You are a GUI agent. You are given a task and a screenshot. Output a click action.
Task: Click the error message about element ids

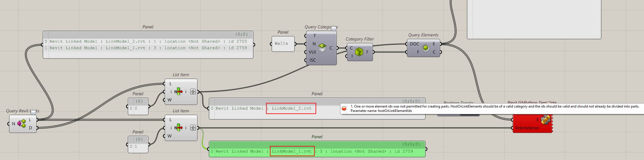pos(495,106)
